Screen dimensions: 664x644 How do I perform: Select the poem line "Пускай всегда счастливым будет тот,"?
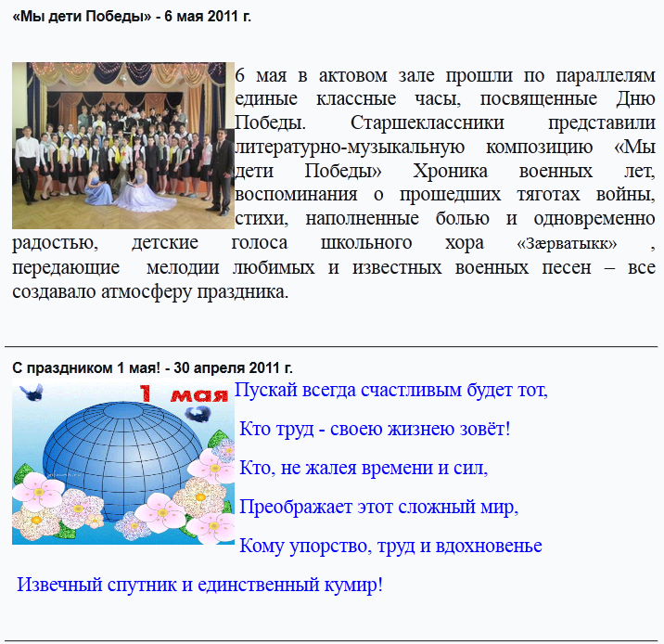pos(391,390)
